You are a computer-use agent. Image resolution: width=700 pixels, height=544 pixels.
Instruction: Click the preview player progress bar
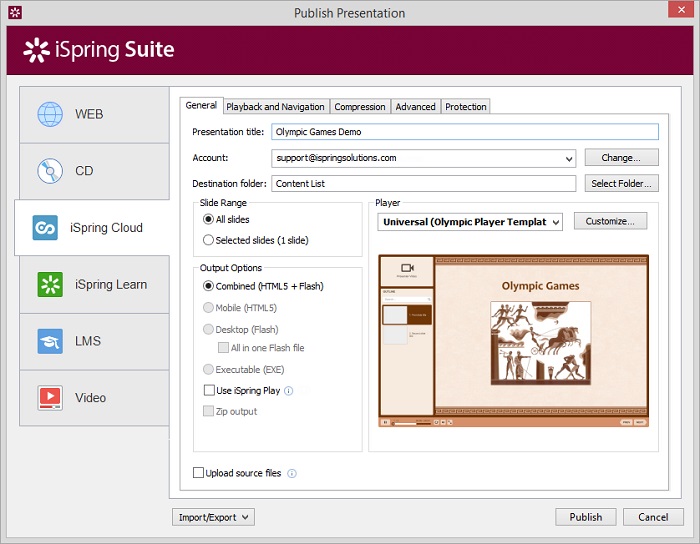pyautogui.click(x=411, y=423)
